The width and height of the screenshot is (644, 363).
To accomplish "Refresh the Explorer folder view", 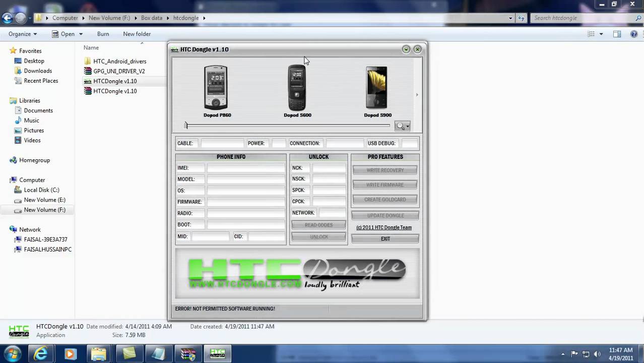I will 521,18.
